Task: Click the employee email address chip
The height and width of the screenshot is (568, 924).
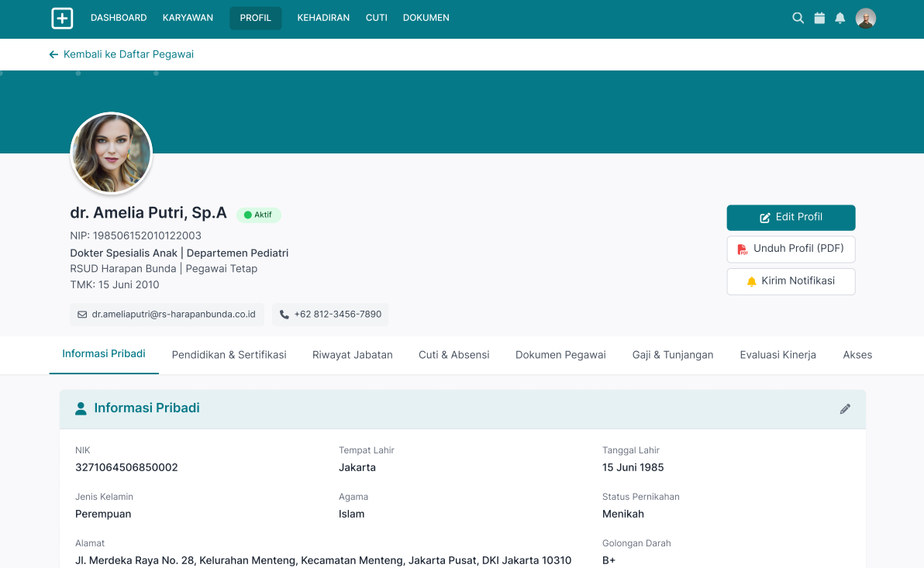Action: tap(167, 315)
